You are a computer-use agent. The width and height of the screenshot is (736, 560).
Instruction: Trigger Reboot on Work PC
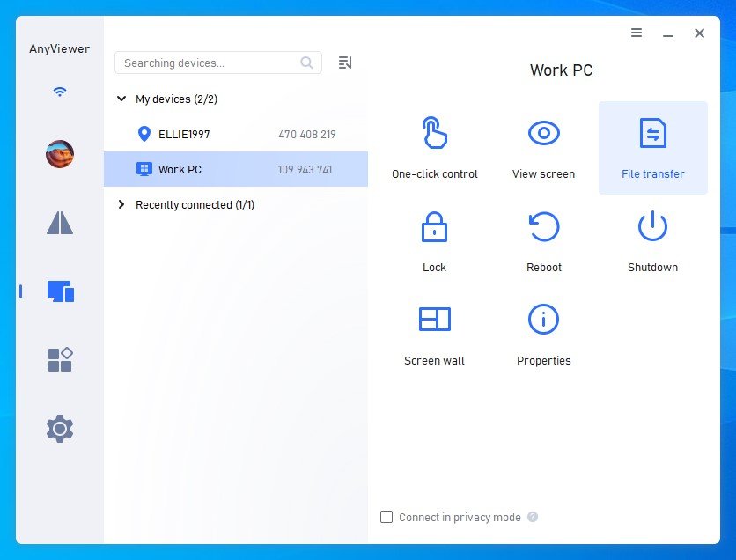[x=543, y=227]
